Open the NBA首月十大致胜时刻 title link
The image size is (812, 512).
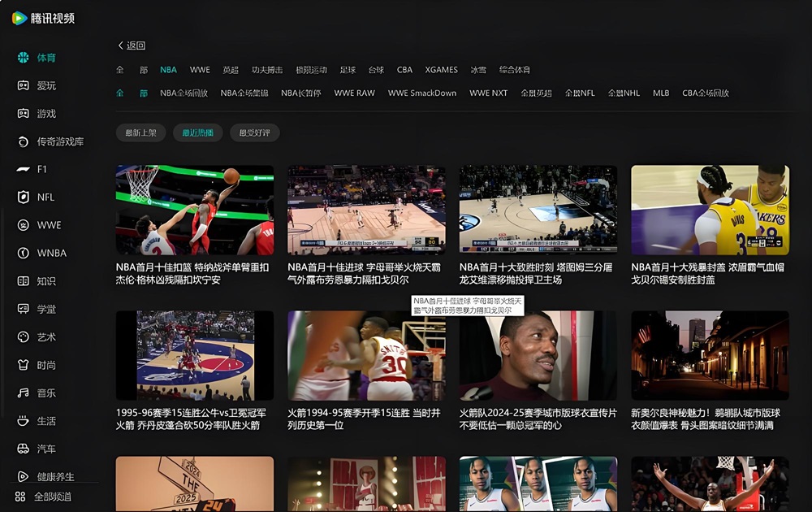point(536,274)
